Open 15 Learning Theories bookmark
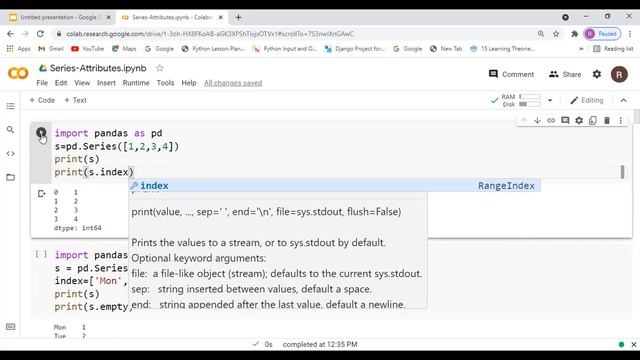640x360 pixels. point(502,49)
